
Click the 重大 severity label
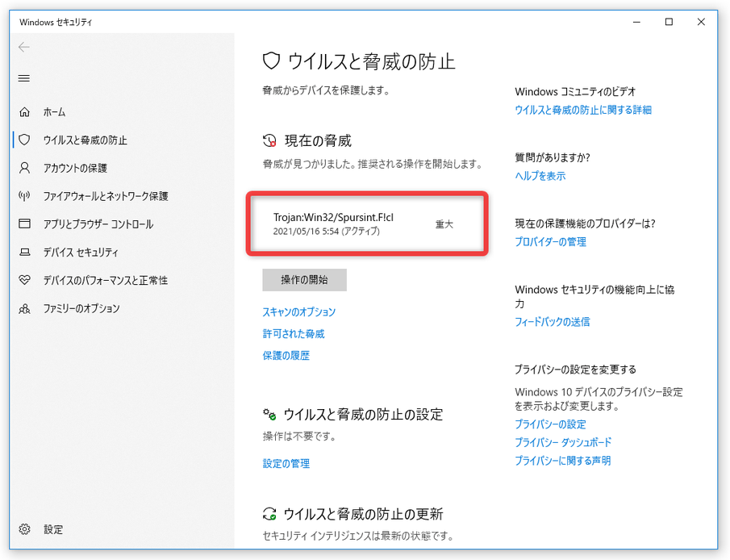click(444, 224)
